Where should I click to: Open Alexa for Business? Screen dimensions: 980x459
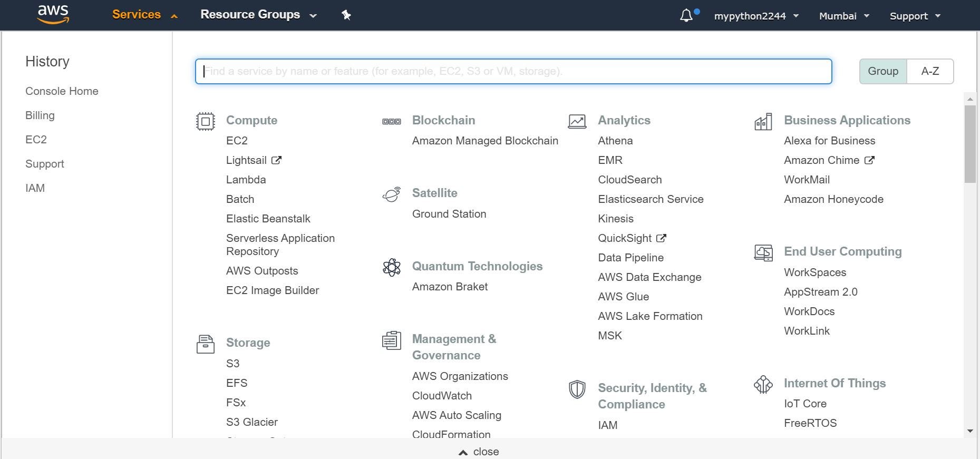tap(829, 141)
